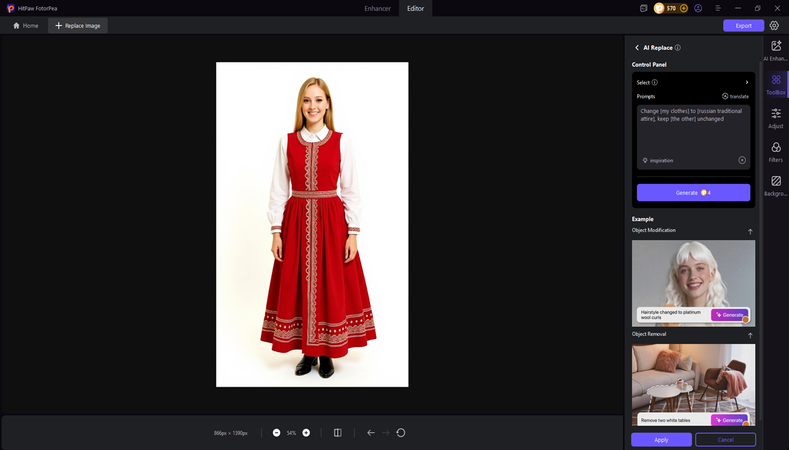789x450 pixels.
Task: Zoom out with the minus icon
Action: 276,433
